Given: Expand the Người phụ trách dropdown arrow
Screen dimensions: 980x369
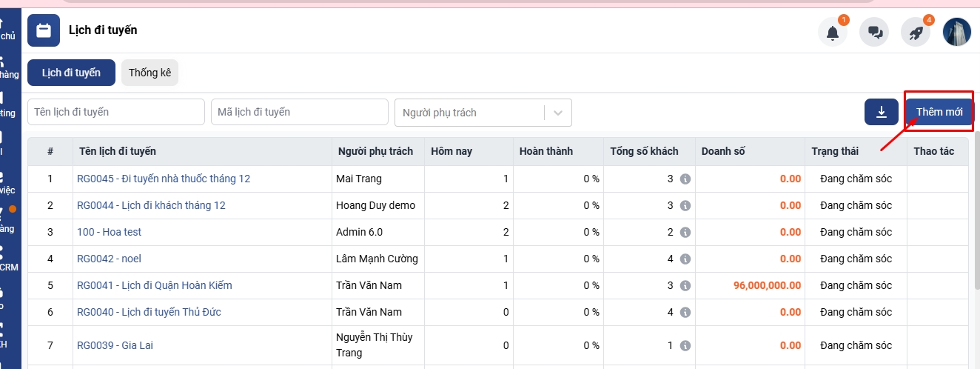Looking at the screenshot, I should [558, 113].
